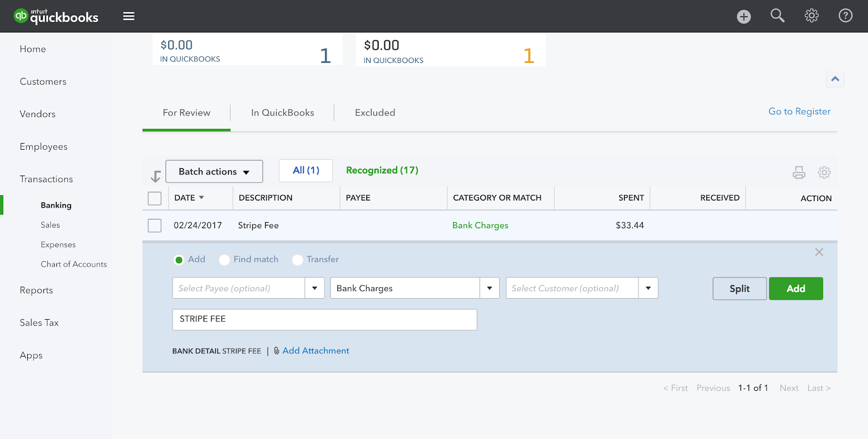This screenshot has height=439, width=868.
Task: Choose the Transfer radio option
Action: 297,260
